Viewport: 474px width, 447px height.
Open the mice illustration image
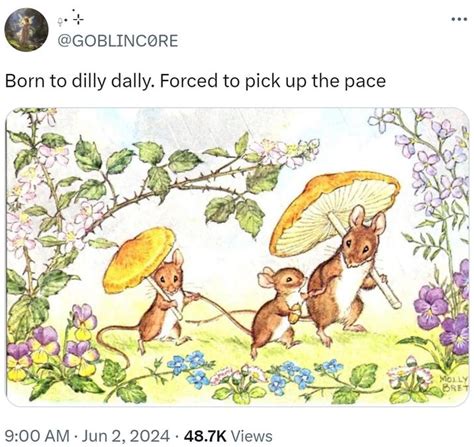click(237, 256)
